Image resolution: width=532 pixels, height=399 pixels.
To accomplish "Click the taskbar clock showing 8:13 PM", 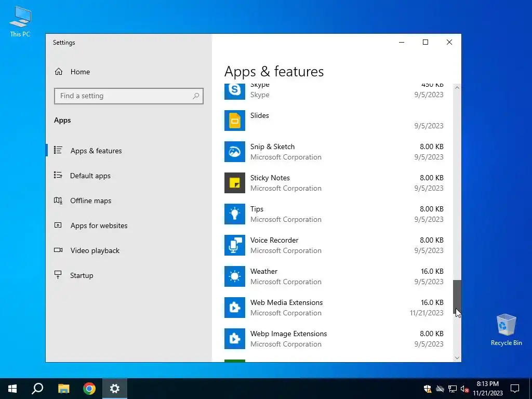I will [487, 389].
